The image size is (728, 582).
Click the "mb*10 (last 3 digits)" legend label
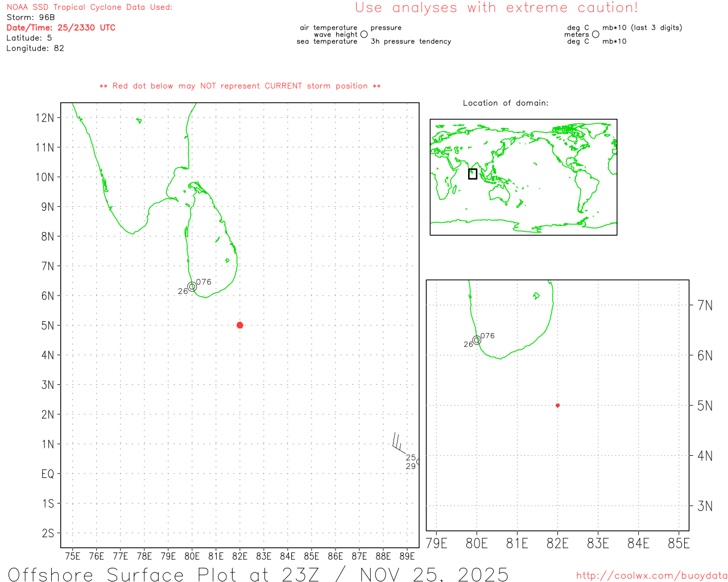coord(642,27)
